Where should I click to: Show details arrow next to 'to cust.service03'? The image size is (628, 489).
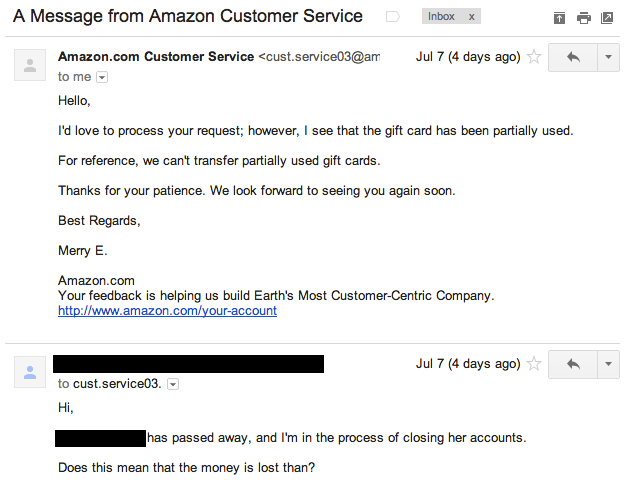[x=172, y=384]
